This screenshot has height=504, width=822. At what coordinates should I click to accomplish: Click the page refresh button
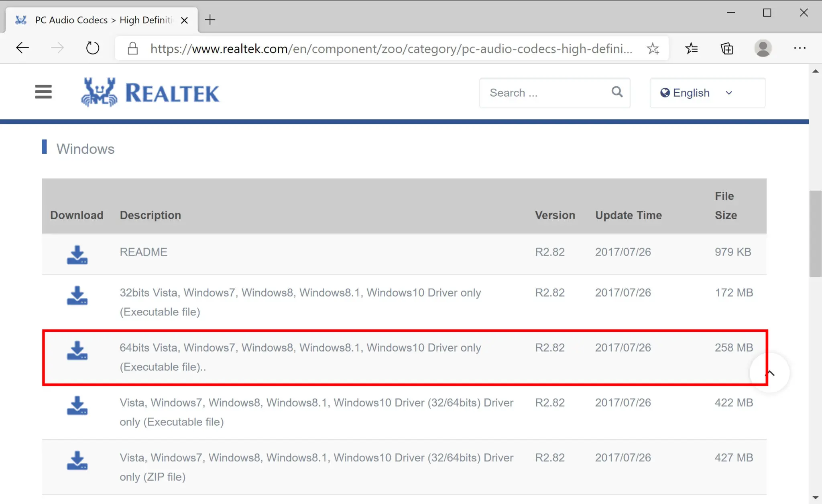pos(92,48)
